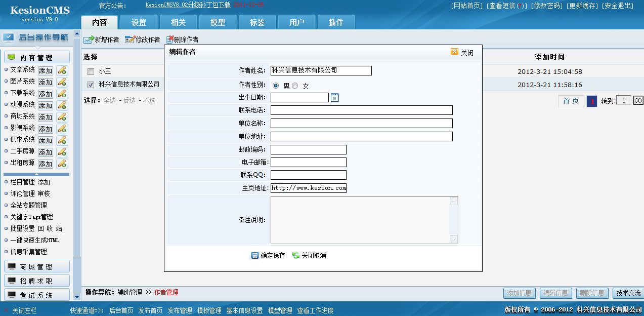Click the pencil icon beside 影视系统
The image size is (644, 316).
pyautogui.click(x=62, y=129)
